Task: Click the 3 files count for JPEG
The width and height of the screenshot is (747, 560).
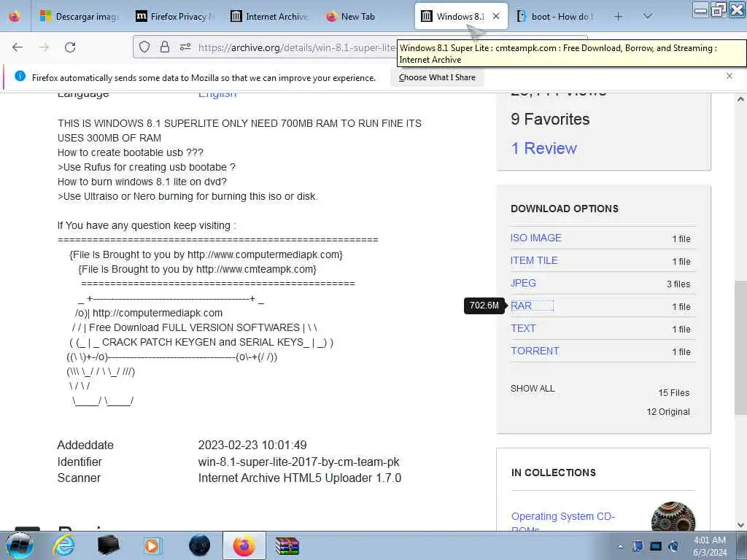Action: (x=678, y=284)
